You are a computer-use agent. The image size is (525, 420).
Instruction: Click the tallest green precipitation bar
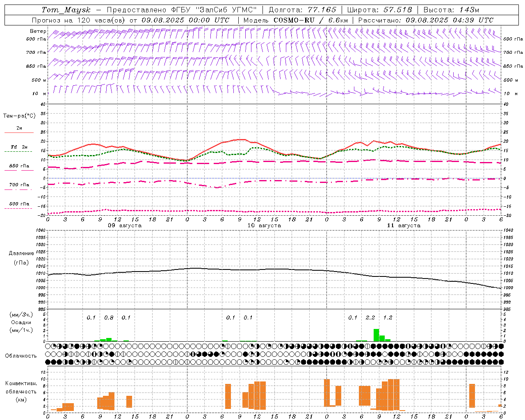coord(376,335)
